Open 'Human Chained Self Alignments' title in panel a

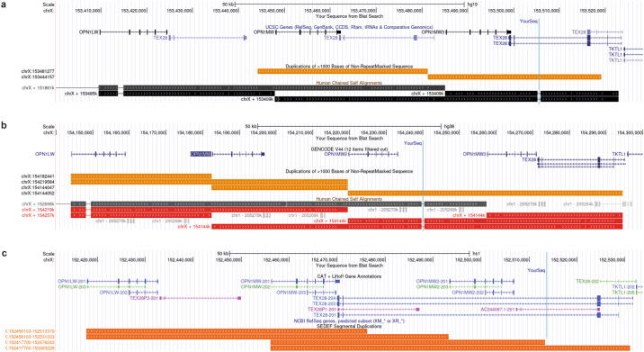349,83
